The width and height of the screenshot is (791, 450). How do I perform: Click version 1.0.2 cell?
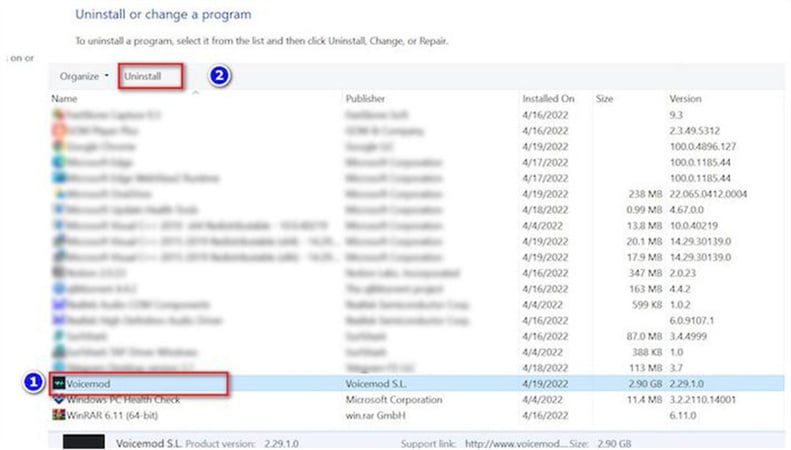pos(680,305)
